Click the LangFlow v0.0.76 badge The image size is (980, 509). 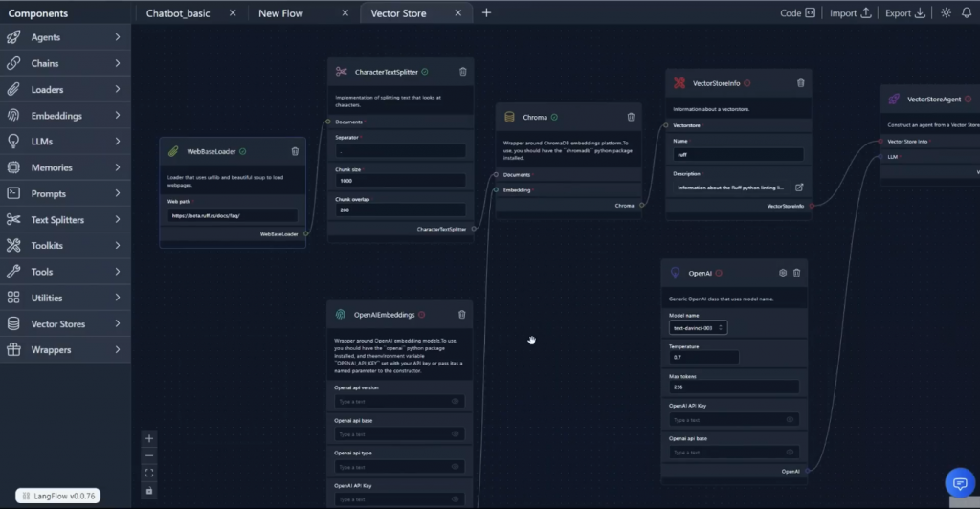(x=58, y=496)
